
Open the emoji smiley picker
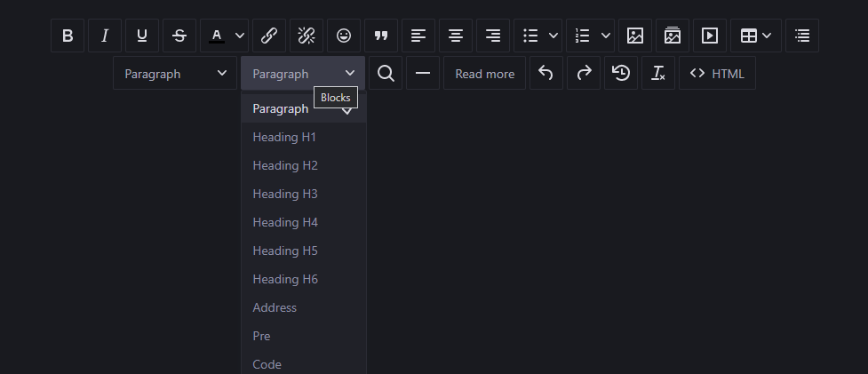344,36
